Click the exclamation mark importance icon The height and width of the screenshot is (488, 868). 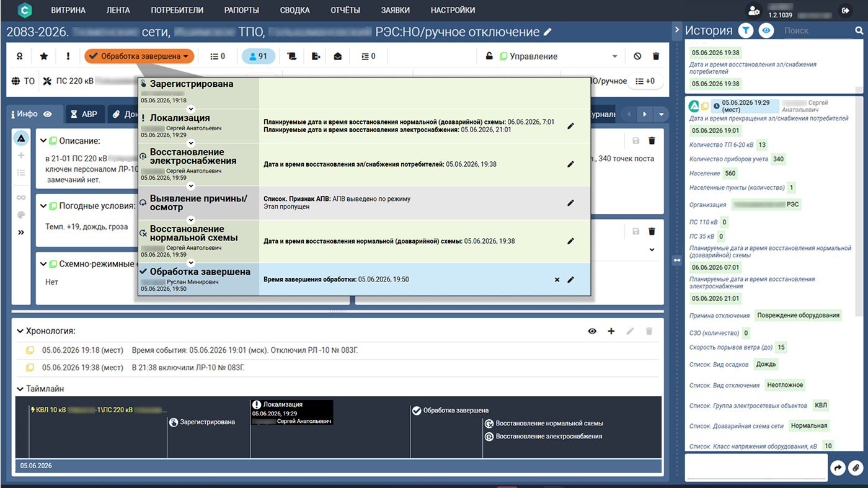click(x=68, y=56)
